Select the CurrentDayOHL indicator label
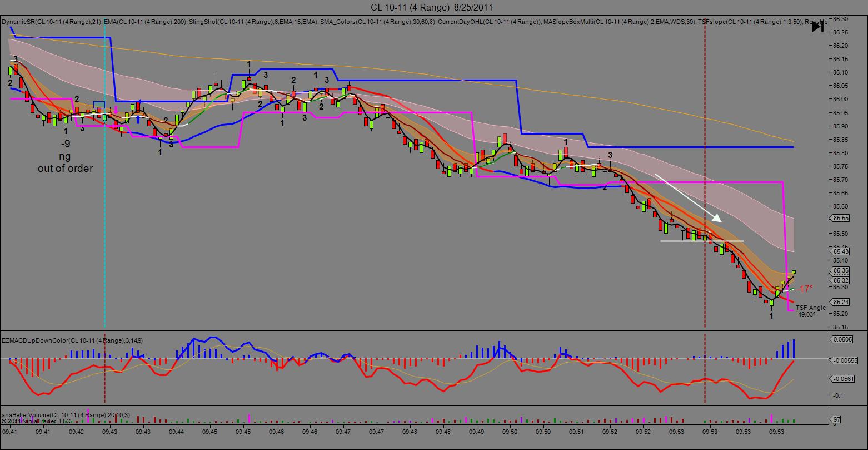Viewport: 868px width, 450px height. (x=490, y=22)
